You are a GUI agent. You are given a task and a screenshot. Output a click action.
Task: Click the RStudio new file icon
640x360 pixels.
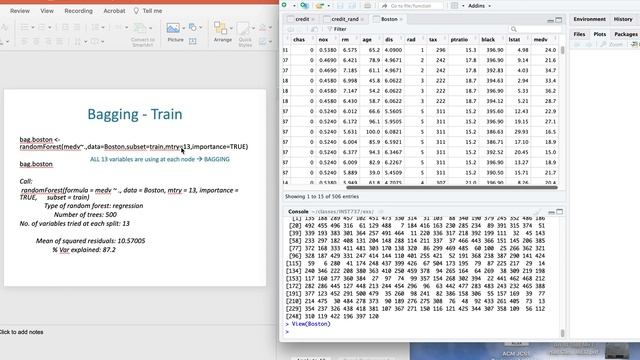pyautogui.click(x=284, y=5)
